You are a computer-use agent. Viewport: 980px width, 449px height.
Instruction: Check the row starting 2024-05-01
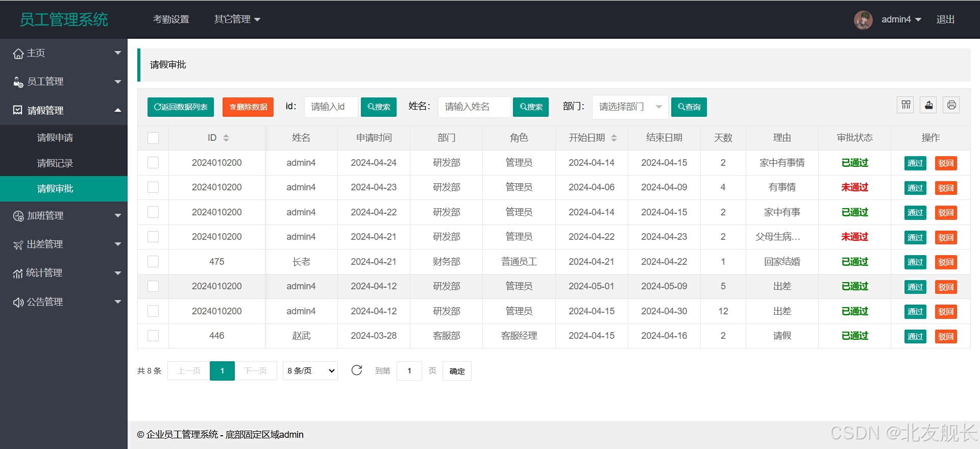(153, 286)
